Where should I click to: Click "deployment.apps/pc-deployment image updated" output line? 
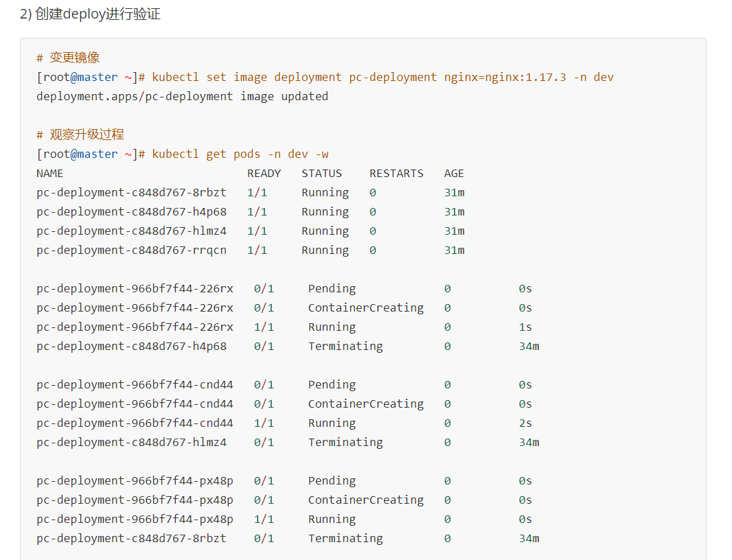point(182,97)
